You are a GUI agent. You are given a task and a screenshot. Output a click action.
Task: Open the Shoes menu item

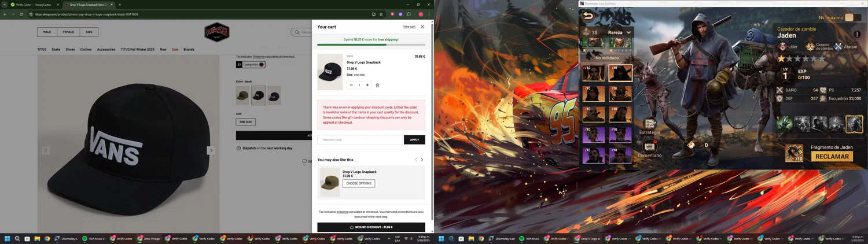coord(70,50)
